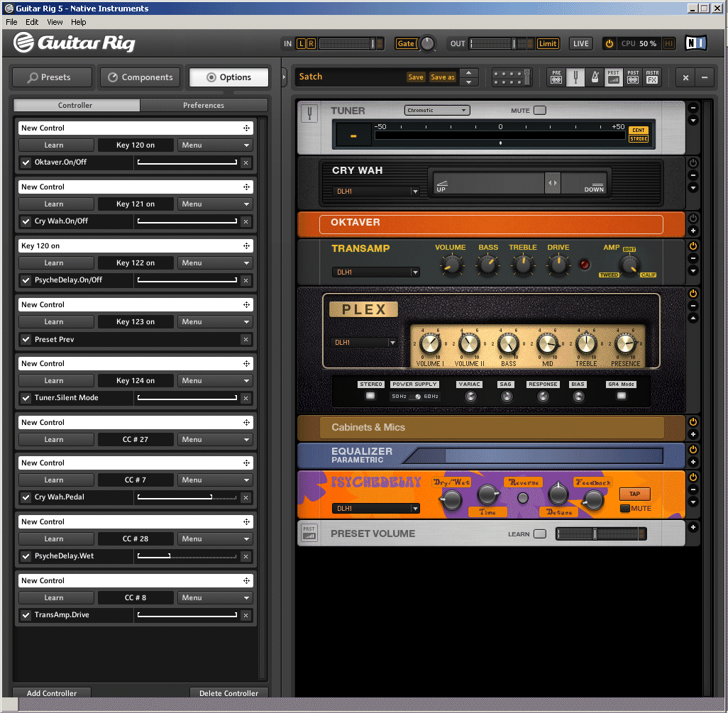This screenshot has height=713, width=728.
Task: Minimize the Cry Wah module
Action: point(693,175)
